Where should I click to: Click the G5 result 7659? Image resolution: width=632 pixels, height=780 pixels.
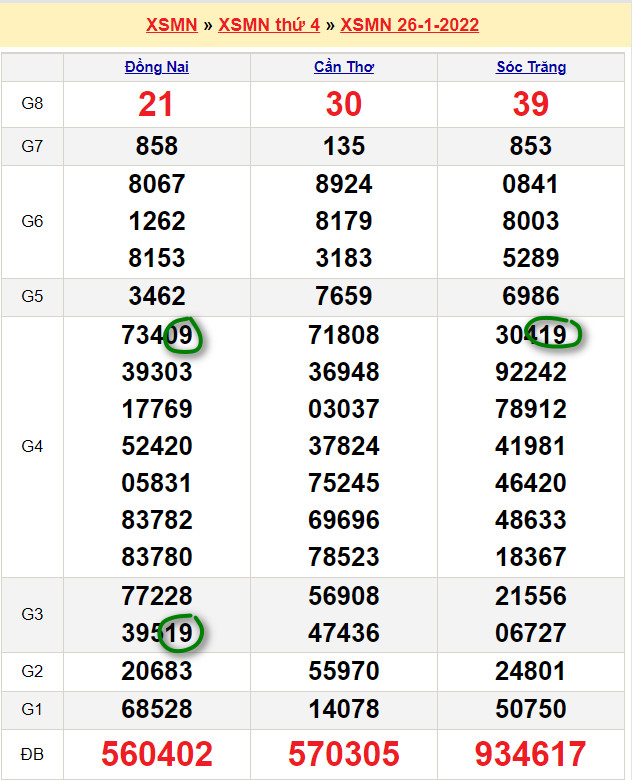pyautogui.click(x=344, y=297)
